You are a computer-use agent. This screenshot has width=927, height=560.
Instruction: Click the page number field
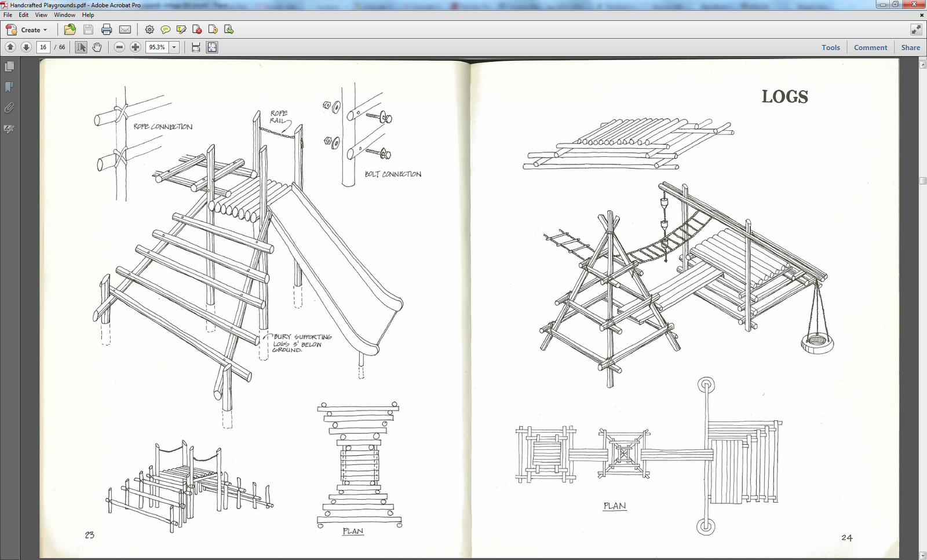point(43,47)
